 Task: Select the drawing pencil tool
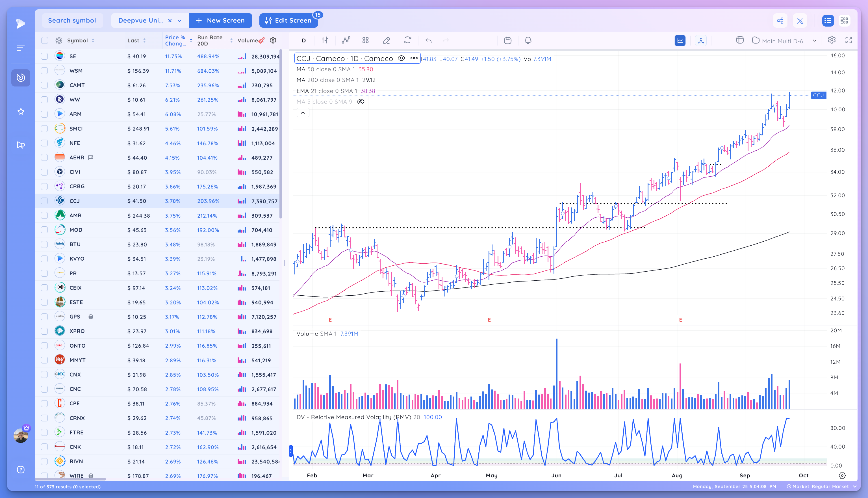(386, 40)
